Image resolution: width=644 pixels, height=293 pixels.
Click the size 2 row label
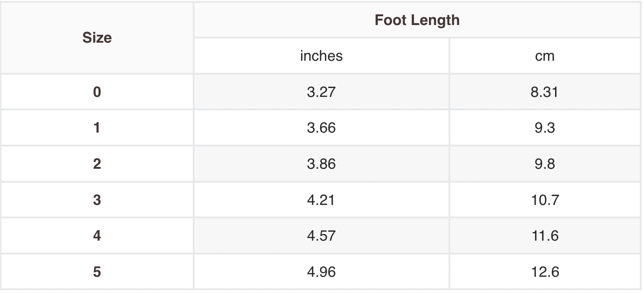tap(97, 164)
